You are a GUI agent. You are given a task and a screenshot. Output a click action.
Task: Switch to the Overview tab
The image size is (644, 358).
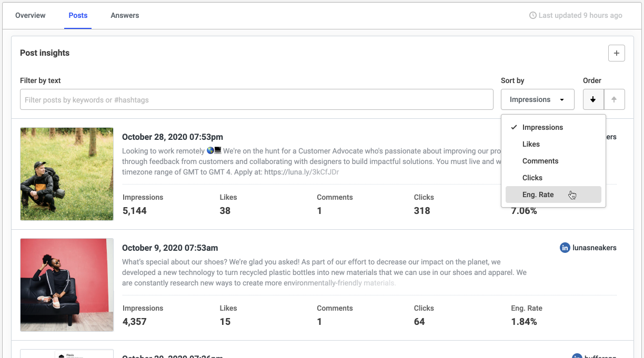point(30,15)
